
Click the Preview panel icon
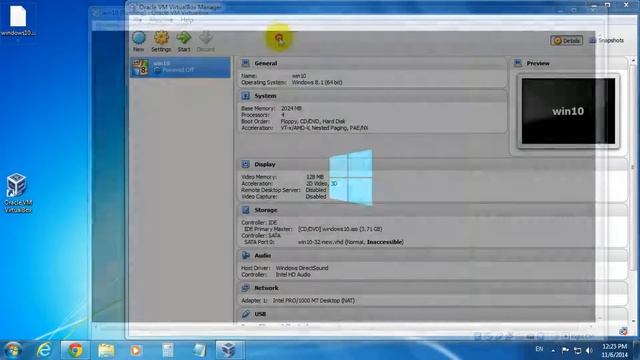(518, 63)
